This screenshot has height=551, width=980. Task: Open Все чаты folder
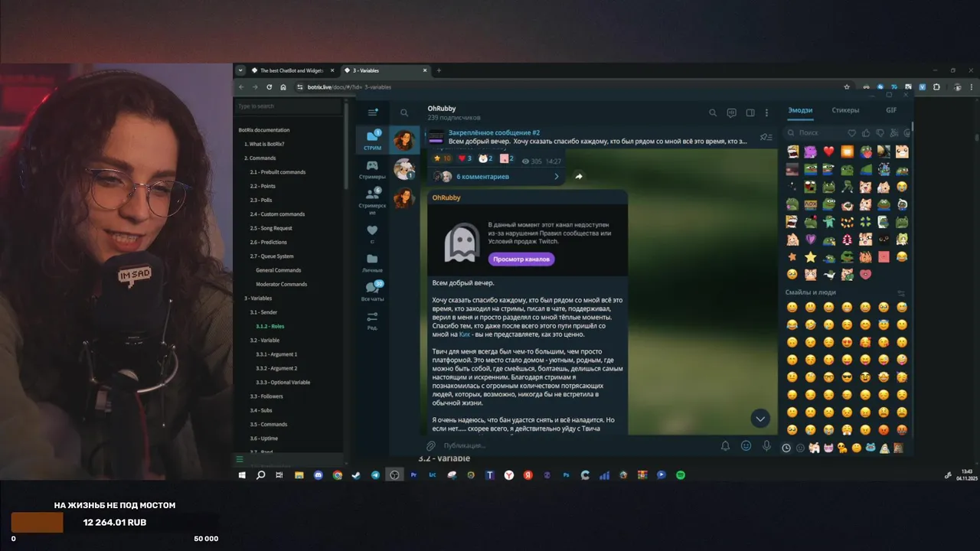[372, 292]
